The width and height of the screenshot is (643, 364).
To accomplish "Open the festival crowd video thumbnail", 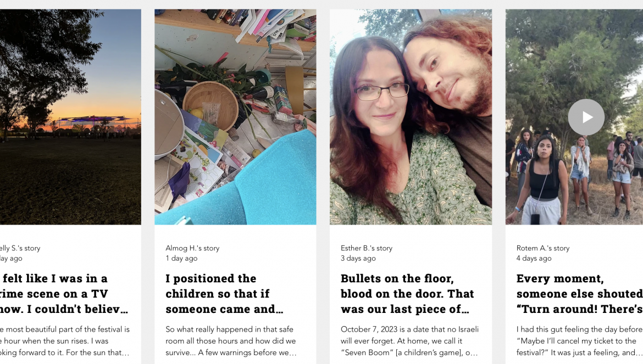I will click(574, 117).
